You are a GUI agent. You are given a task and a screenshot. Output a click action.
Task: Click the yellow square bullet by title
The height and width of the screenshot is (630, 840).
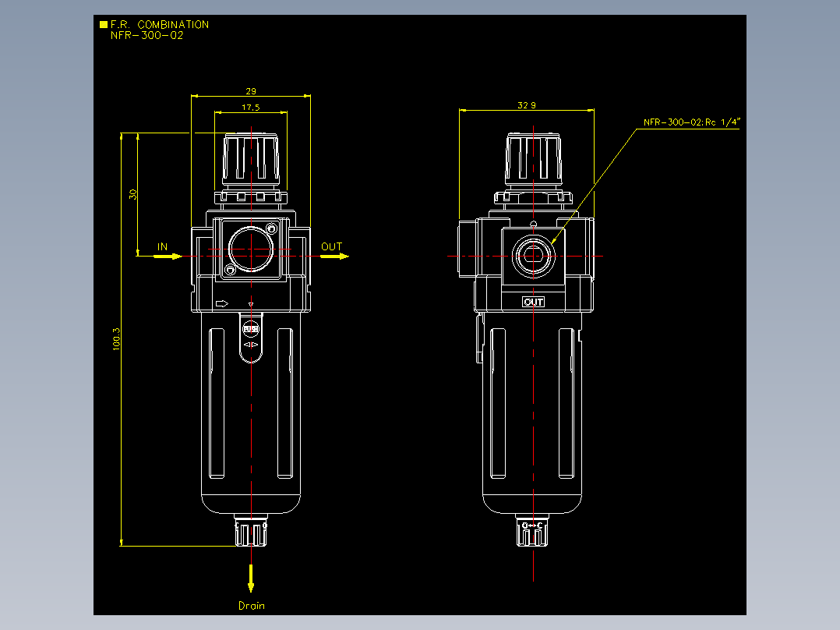(x=104, y=25)
